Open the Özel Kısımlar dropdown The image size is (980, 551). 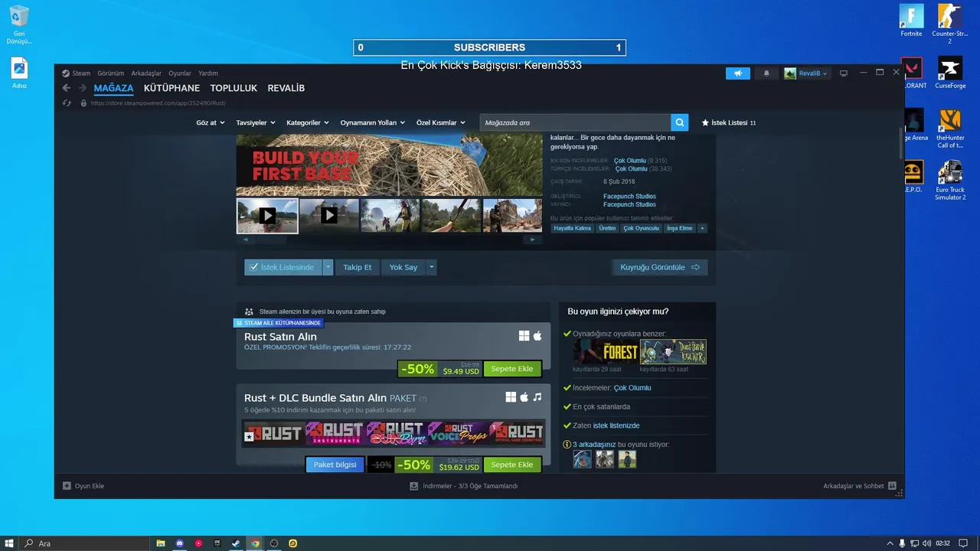[x=440, y=122]
